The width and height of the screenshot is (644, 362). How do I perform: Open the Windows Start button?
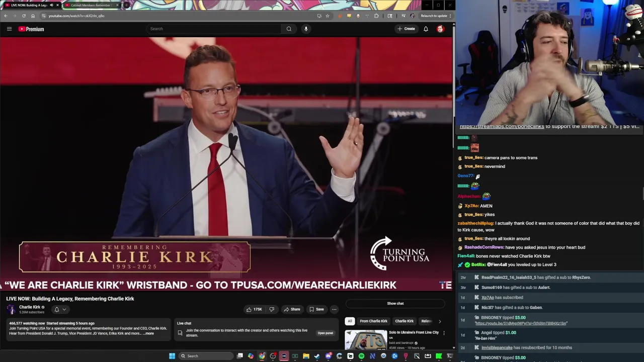[172, 356]
